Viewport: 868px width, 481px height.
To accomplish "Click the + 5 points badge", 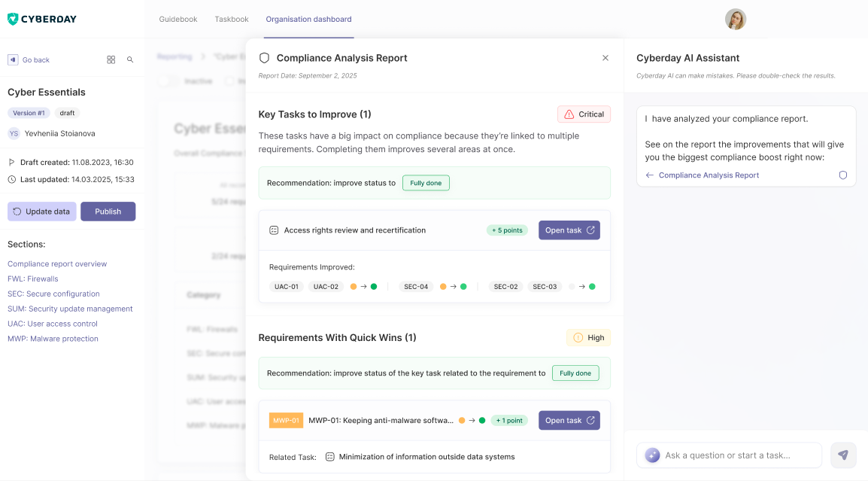I will click(x=507, y=230).
